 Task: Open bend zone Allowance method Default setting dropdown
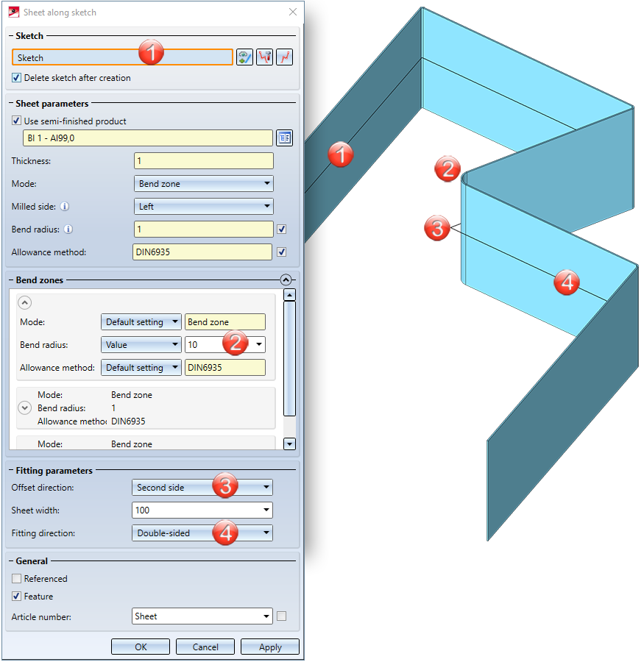pyautogui.click(x=141, y=367)
